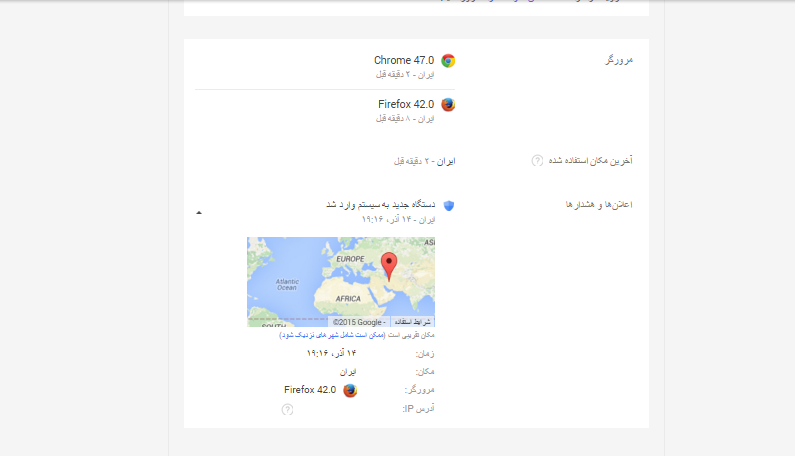
Task: Click the help icon beside آدرس IP
Action: [287, 409]
